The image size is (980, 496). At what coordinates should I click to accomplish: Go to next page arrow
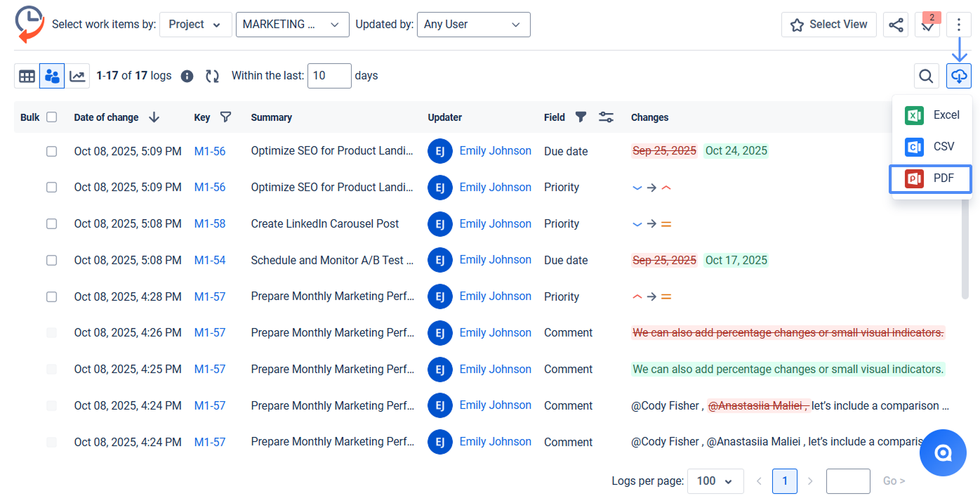810,481
